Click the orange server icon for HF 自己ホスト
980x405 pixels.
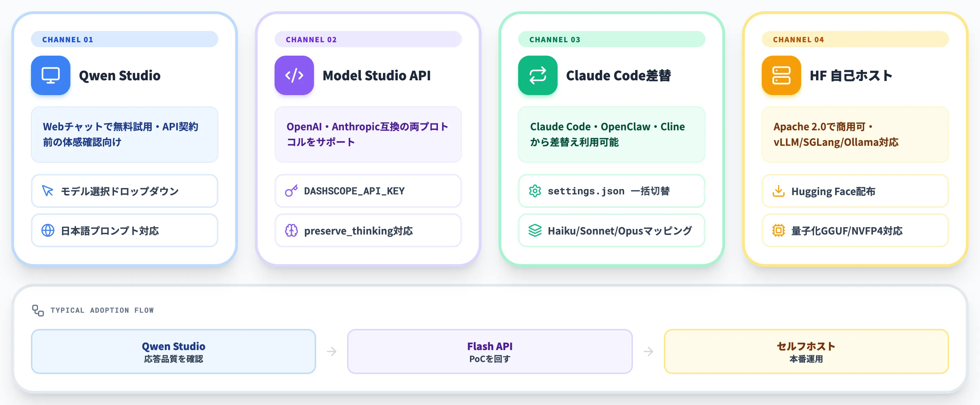781,75
